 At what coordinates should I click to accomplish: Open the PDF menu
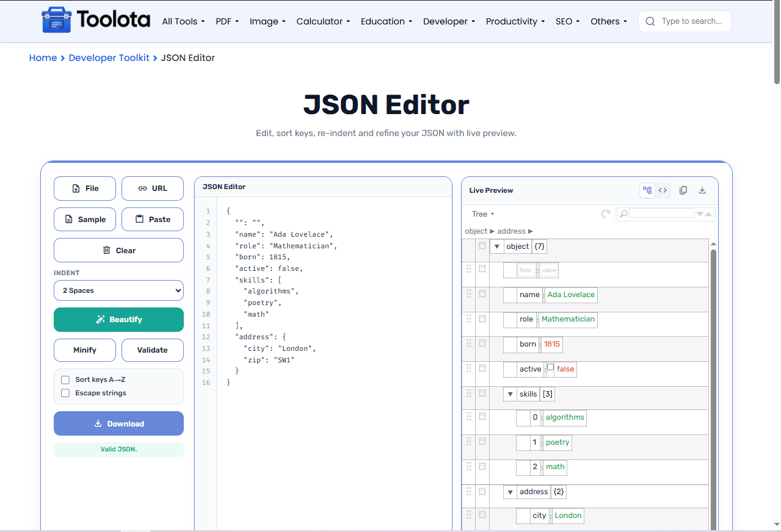point(227,21)
